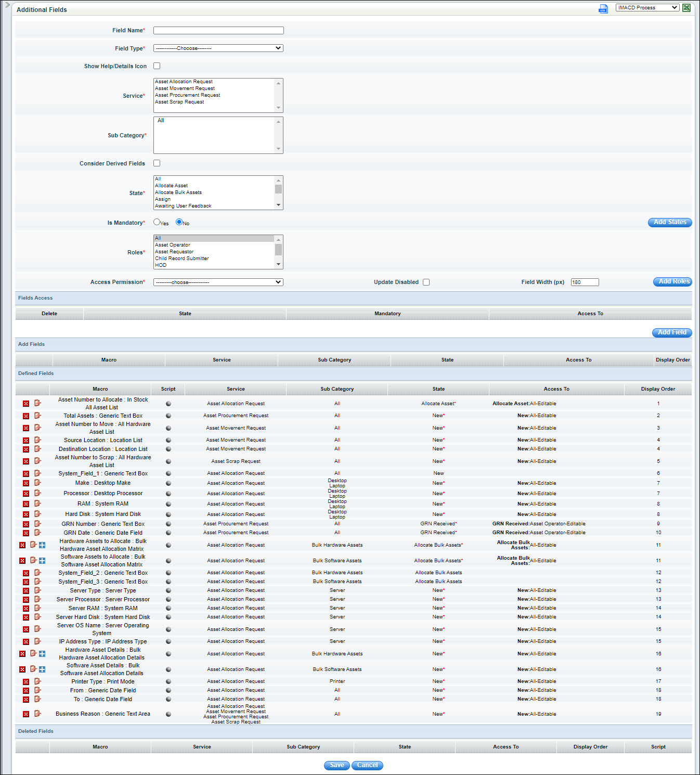Click into the Field Name text box
Viewport: 700px width, 775px height.
coord(218,31)
